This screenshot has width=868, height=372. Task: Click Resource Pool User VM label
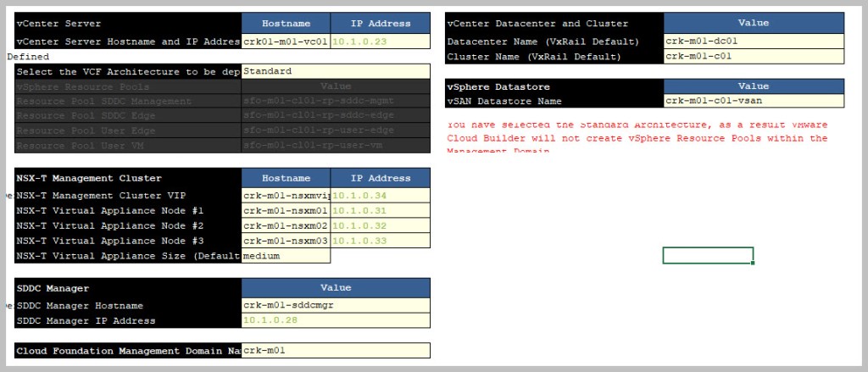click(x=128, y=146)
